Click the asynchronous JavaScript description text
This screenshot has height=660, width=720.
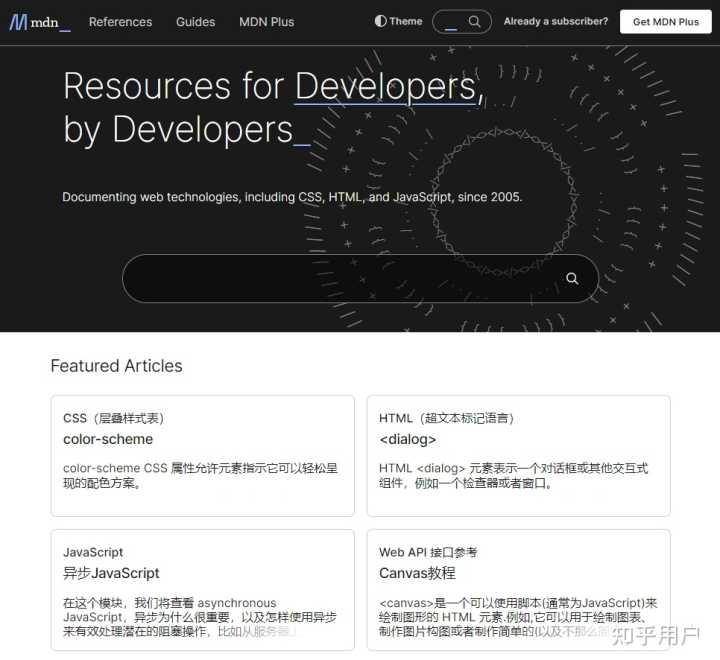(x=200, y=617)
